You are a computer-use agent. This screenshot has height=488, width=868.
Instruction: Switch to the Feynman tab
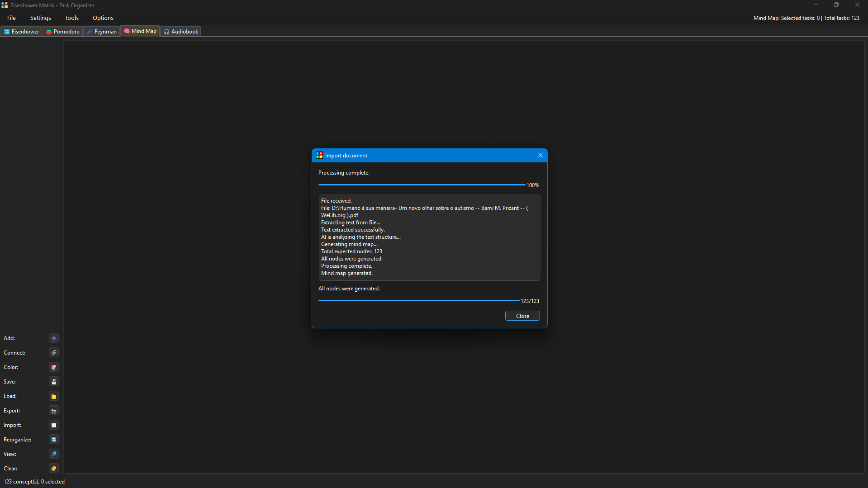(x=102, y=32)
